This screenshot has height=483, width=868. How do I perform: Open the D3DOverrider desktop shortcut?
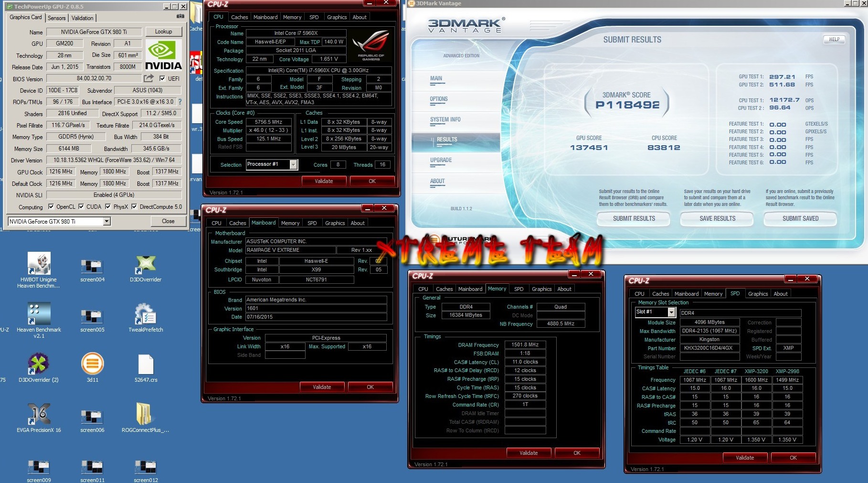coord(146,269)
